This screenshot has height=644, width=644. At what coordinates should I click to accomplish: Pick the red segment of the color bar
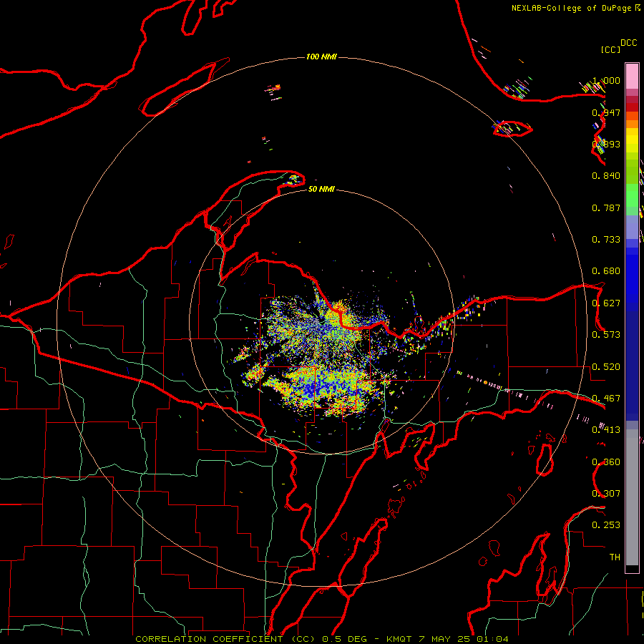632,107
